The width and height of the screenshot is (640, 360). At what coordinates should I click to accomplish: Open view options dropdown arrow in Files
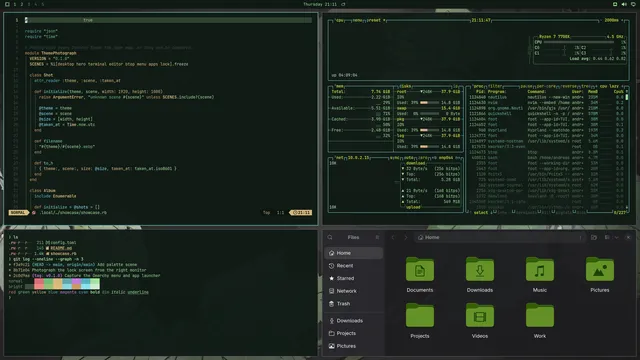point(616,237)
